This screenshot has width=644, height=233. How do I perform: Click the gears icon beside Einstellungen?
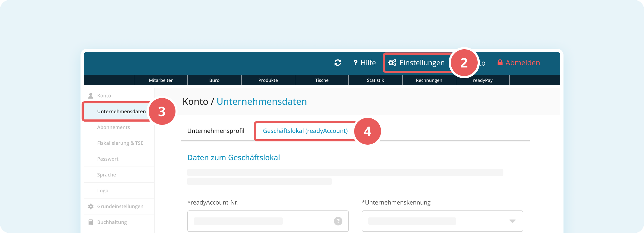(x=392, y=63)
